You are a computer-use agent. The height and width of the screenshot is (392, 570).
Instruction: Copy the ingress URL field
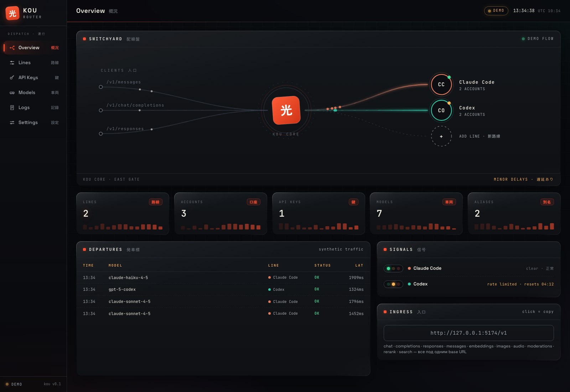[468, 333]
